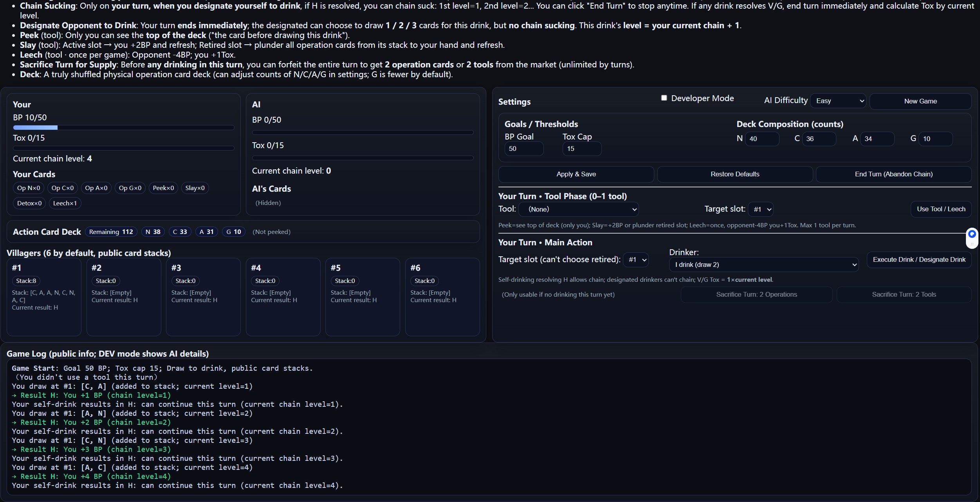980x502 pixels.
Task: Click the G 10 deck badge
Action: coord(233,232)
